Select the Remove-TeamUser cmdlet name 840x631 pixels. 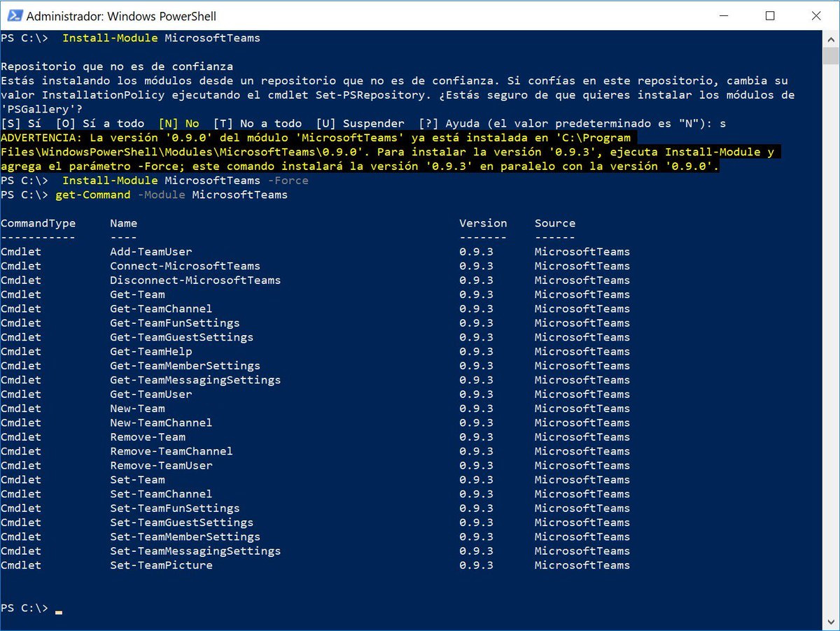(x=161, y=465)
